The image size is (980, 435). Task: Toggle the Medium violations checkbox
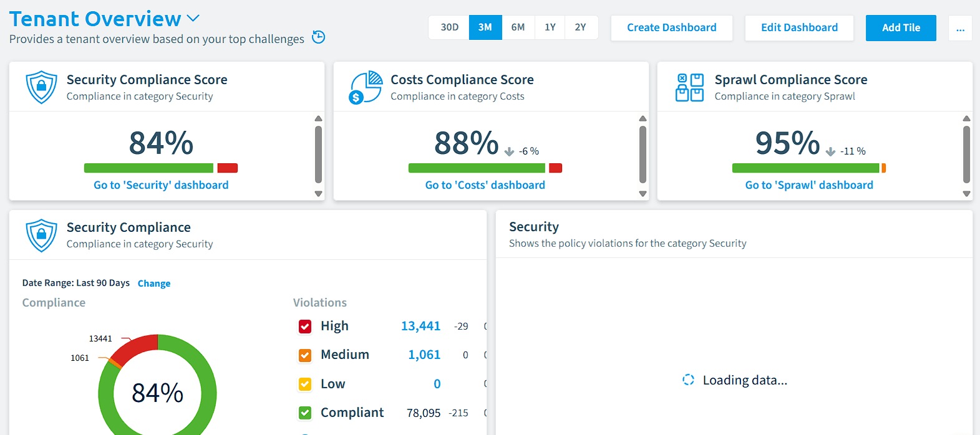(305, 355)
